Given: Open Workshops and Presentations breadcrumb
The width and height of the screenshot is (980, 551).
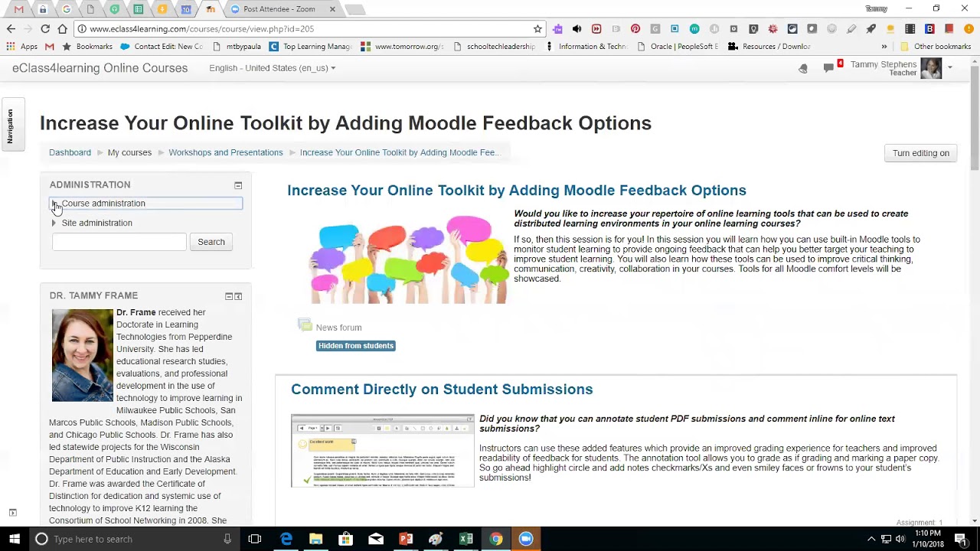Looking at the screenshot, I should tap(226, 152).
